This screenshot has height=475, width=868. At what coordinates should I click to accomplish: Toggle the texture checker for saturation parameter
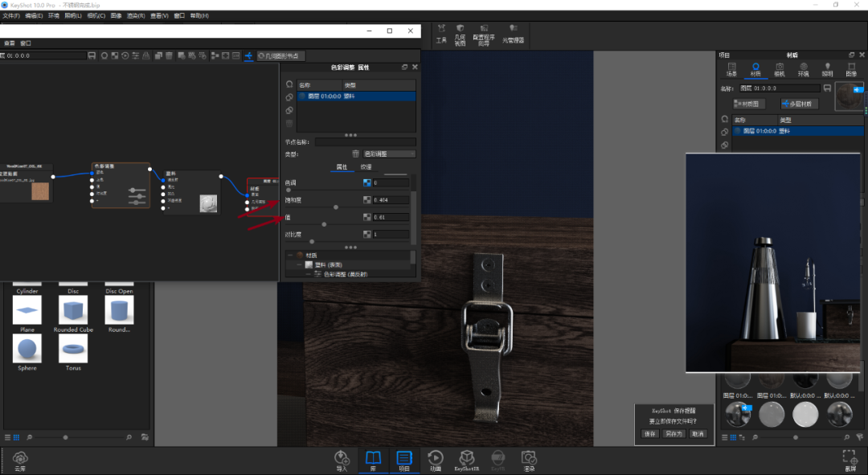point(367,200)
